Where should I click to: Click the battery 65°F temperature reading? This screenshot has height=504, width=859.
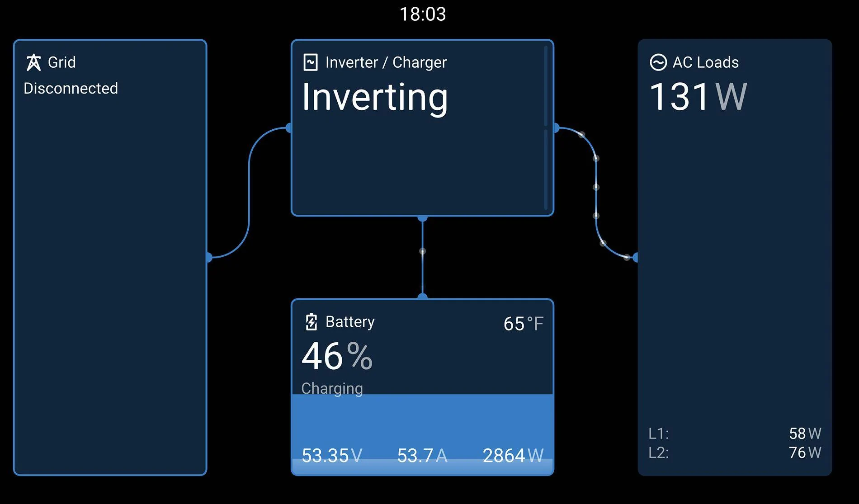523,324
